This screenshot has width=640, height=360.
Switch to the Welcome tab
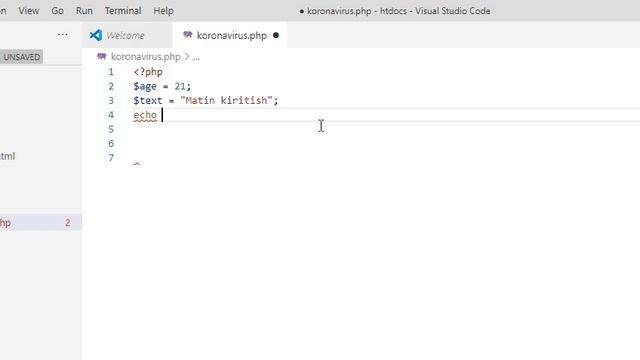127,36
